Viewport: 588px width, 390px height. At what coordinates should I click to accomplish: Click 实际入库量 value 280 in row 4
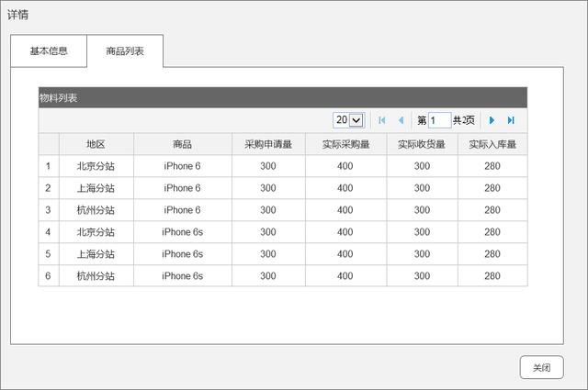point(492,232)
